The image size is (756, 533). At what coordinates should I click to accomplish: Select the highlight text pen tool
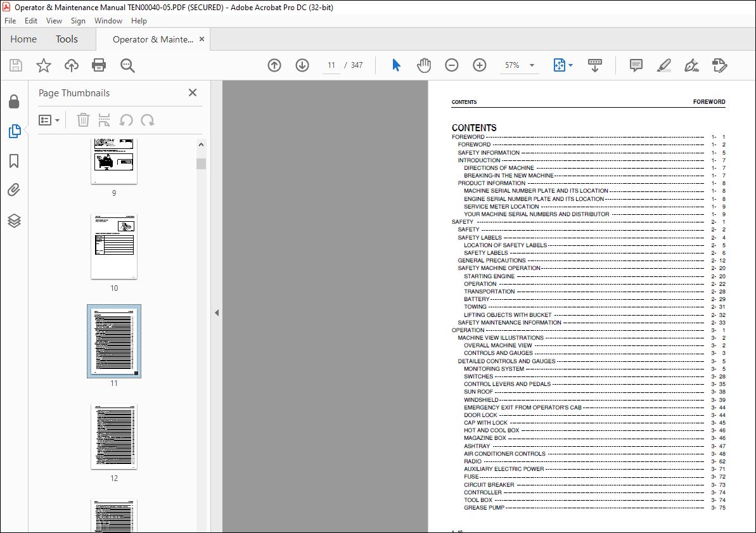coord(664,65)
